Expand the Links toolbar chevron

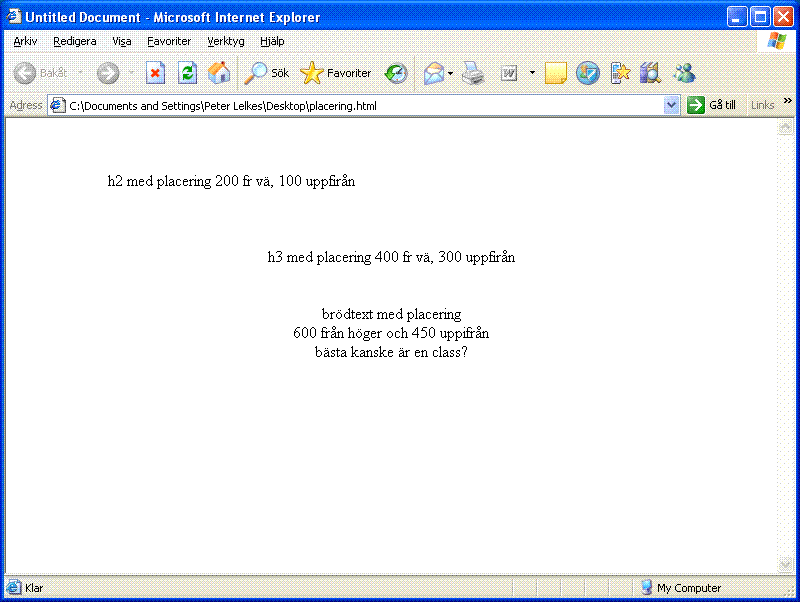(788, 101)
